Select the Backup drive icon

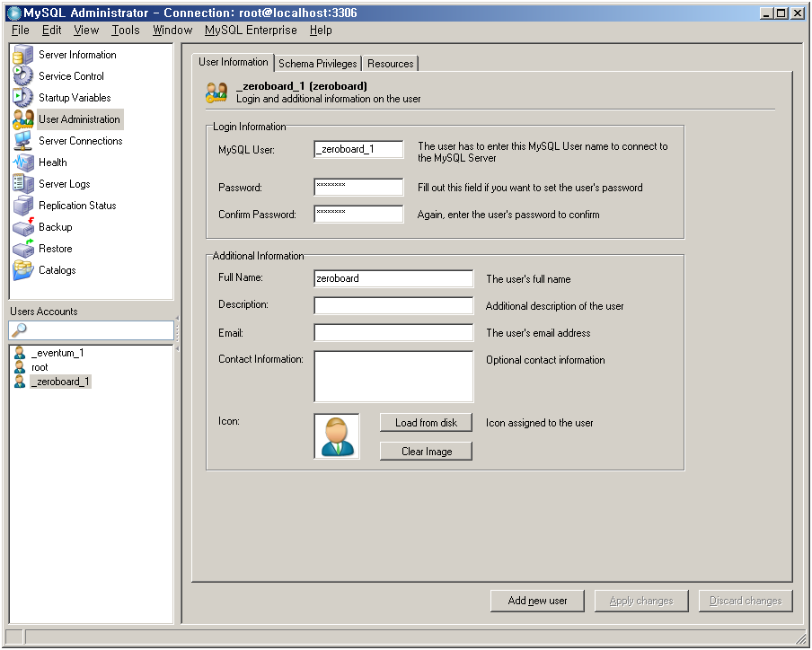(x=22, y=227)
